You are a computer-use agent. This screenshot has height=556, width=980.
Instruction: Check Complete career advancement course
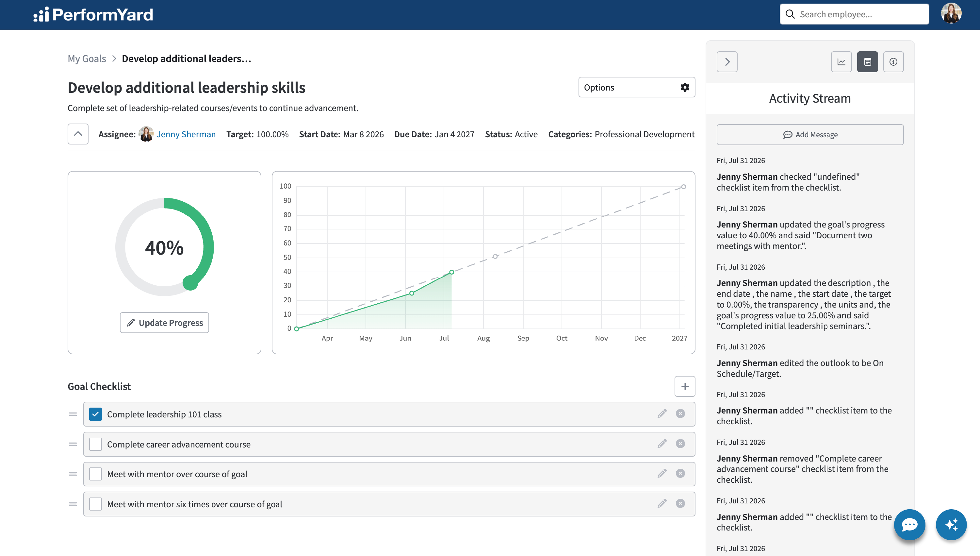[95, 444]
